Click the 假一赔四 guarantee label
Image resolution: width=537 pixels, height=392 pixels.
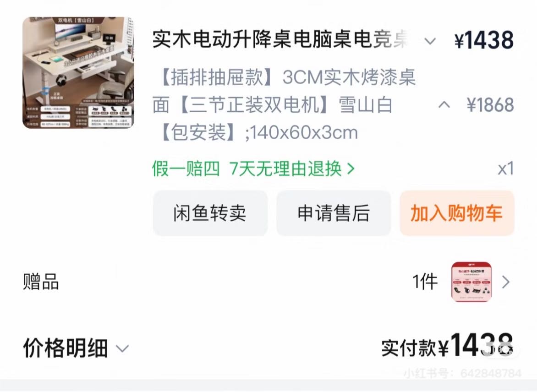click(186, 169)
